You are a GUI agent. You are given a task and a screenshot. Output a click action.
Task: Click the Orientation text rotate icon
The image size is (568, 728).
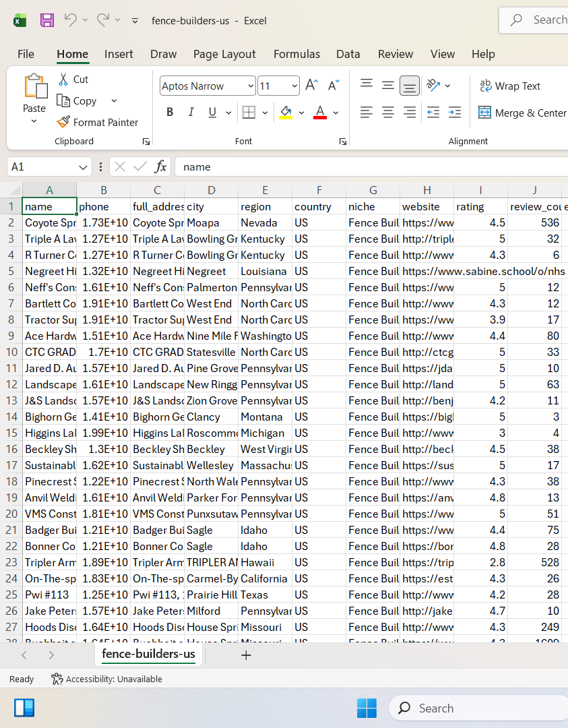(433, 85)
